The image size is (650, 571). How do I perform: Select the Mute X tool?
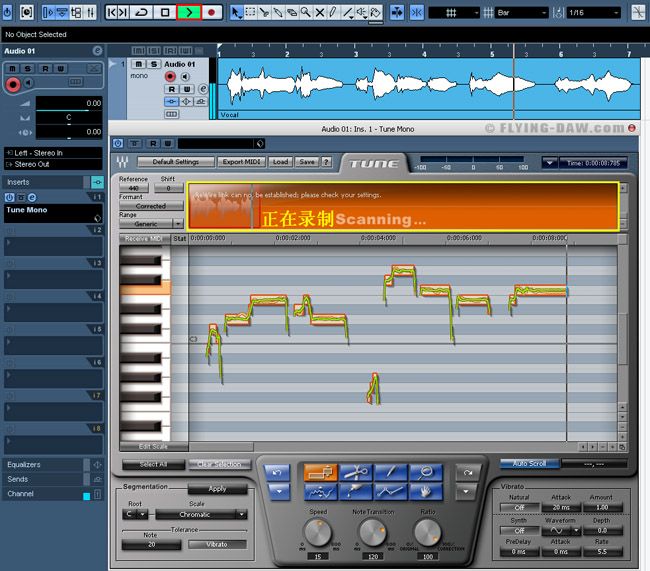coord(320,12)
